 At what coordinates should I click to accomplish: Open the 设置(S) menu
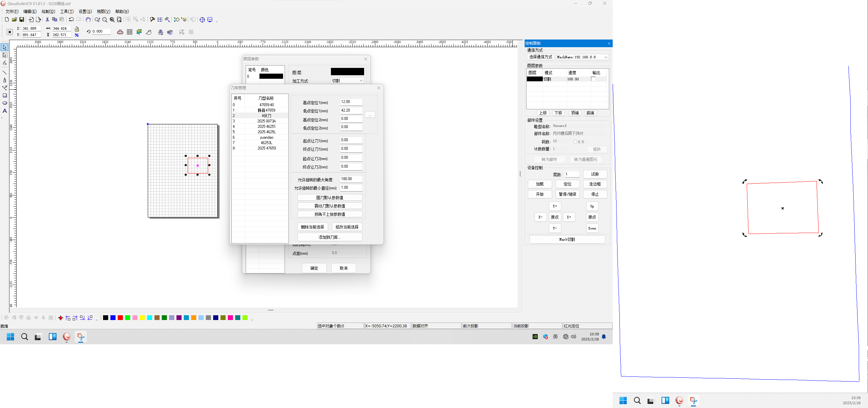pos(85,11)
